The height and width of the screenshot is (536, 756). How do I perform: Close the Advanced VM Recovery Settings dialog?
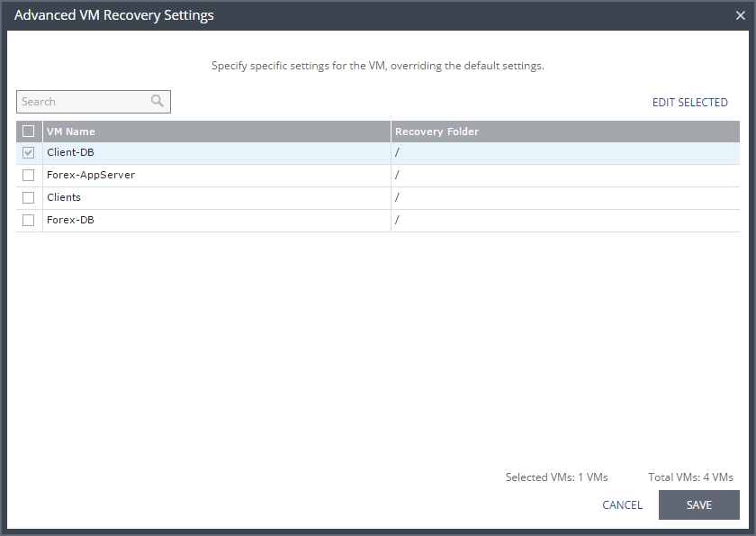click(x=741, y=15)
